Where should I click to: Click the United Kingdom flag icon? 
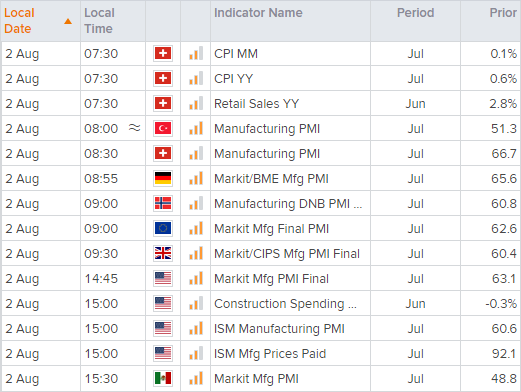tap(163, 253)
